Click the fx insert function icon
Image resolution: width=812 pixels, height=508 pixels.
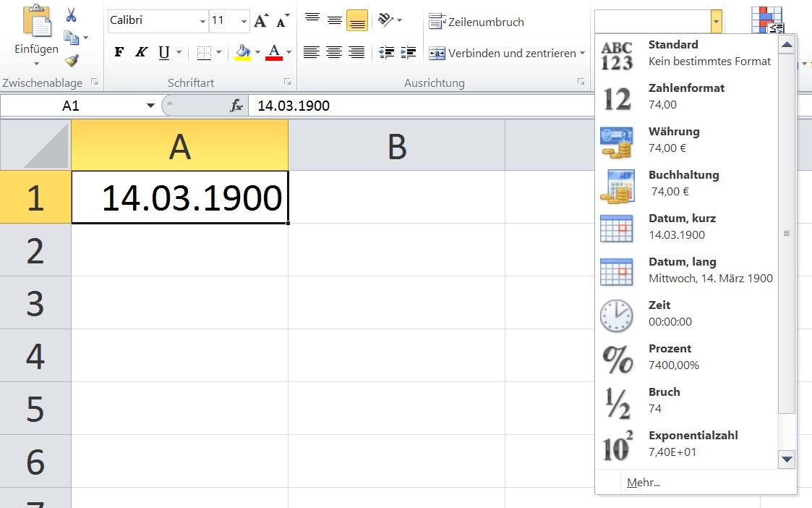point(236,106)
